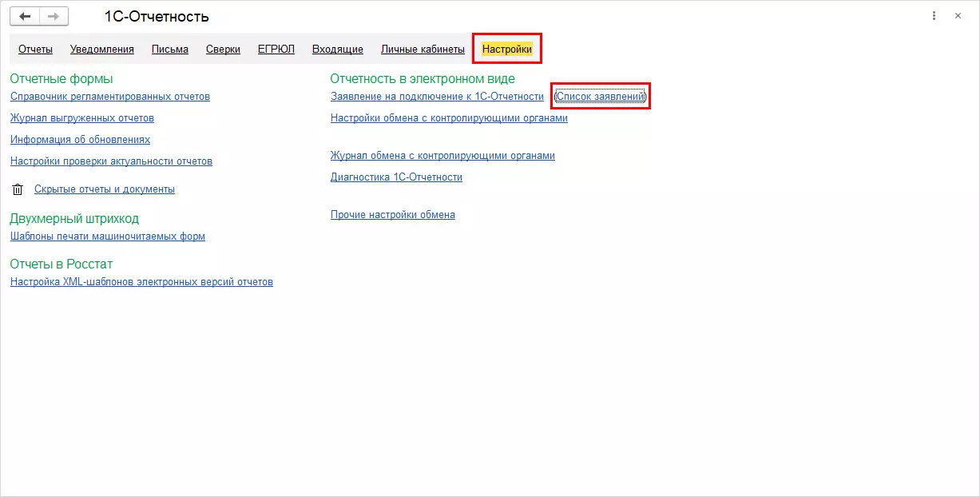Image resolution: width=980 pixels, height=497 pixels.
Task: Launch Диагностика 1С-Отчетности
Action: point(396,177)
